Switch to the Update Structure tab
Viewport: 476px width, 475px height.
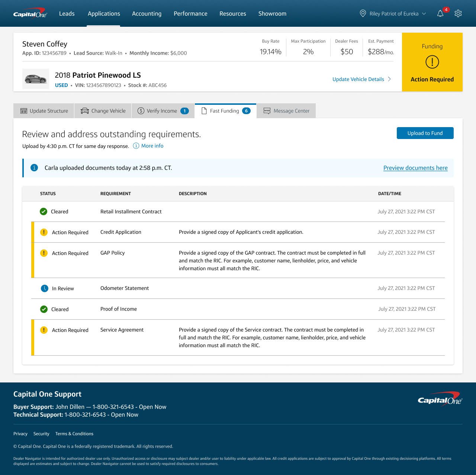click(x=44, y=111)
